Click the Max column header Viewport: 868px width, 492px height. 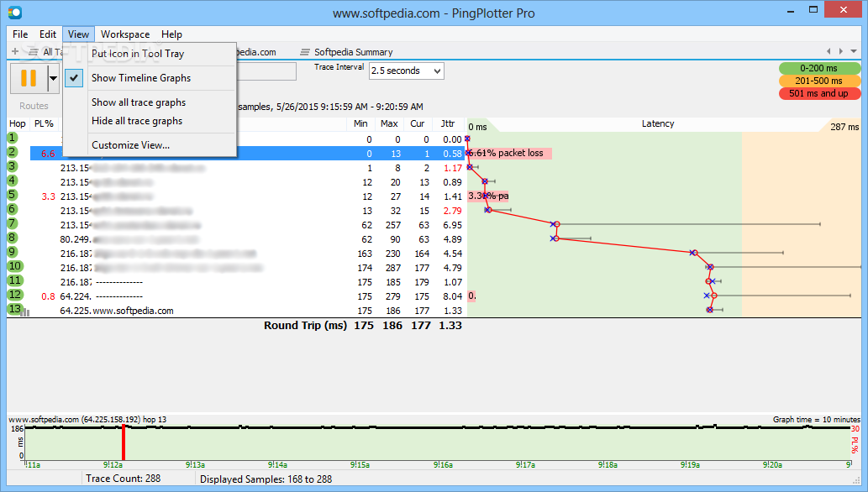click(x=389, y=124)
